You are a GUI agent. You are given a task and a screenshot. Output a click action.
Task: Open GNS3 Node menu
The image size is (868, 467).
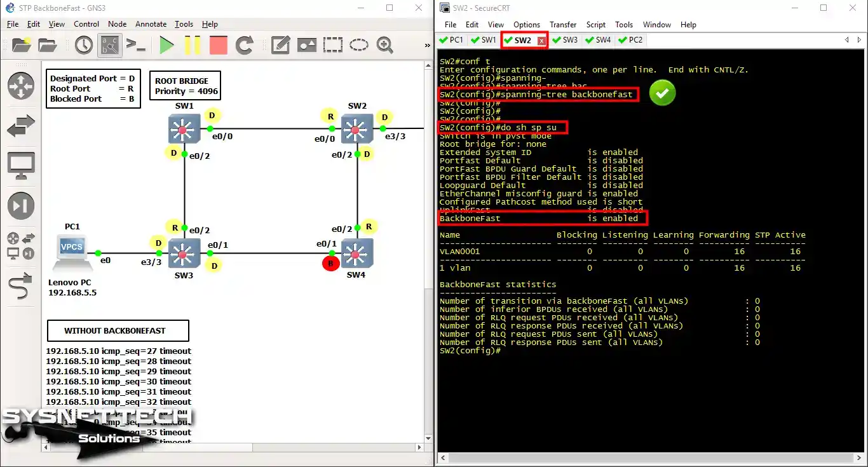pos(118,24)
